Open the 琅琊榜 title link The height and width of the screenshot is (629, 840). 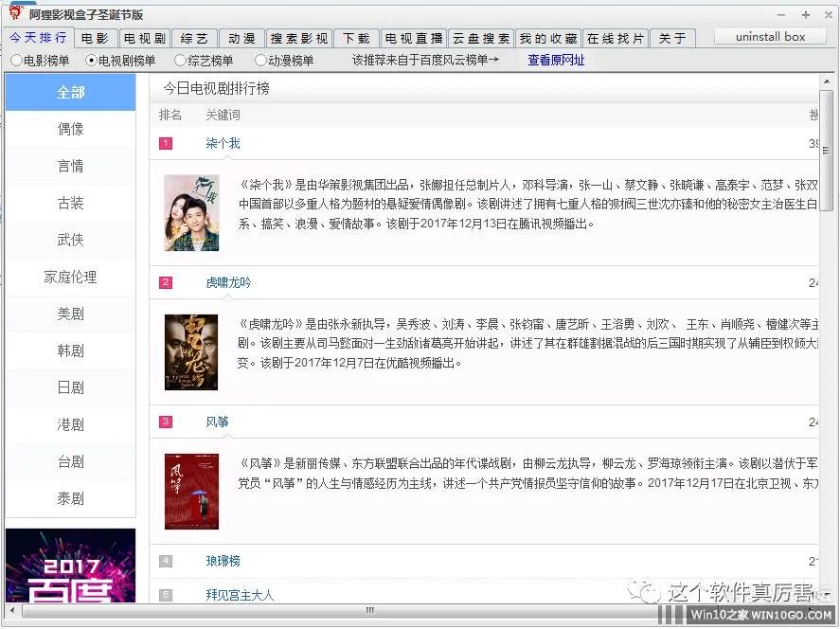point(223,561)
